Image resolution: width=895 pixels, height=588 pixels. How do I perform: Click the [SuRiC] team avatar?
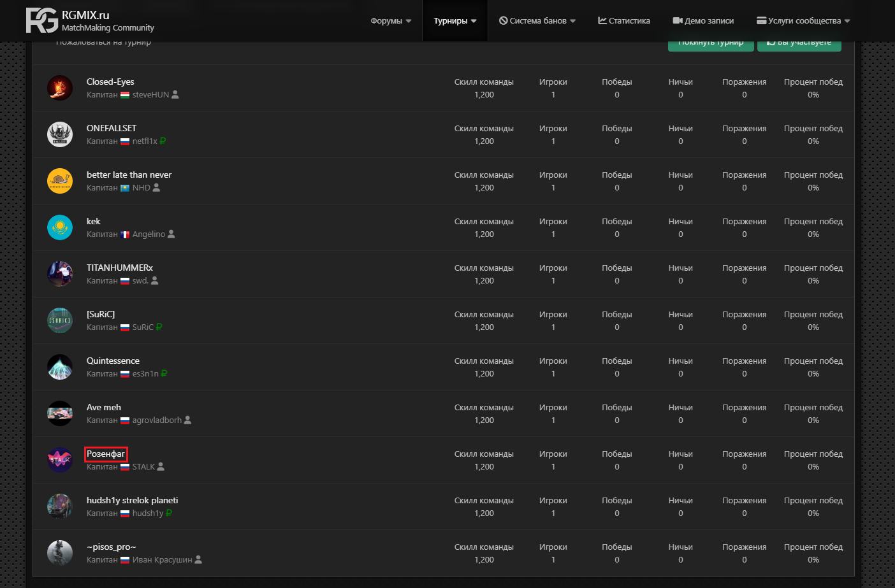(60, 320)
